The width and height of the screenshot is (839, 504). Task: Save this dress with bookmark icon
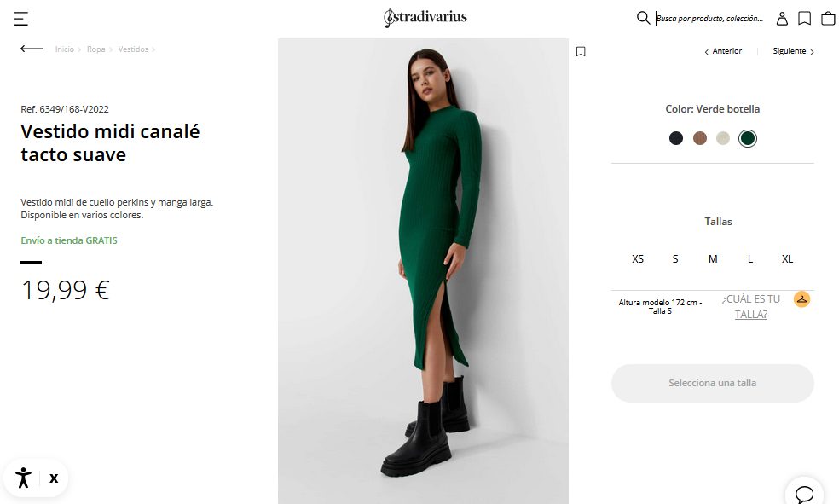(x=581, y=51)
